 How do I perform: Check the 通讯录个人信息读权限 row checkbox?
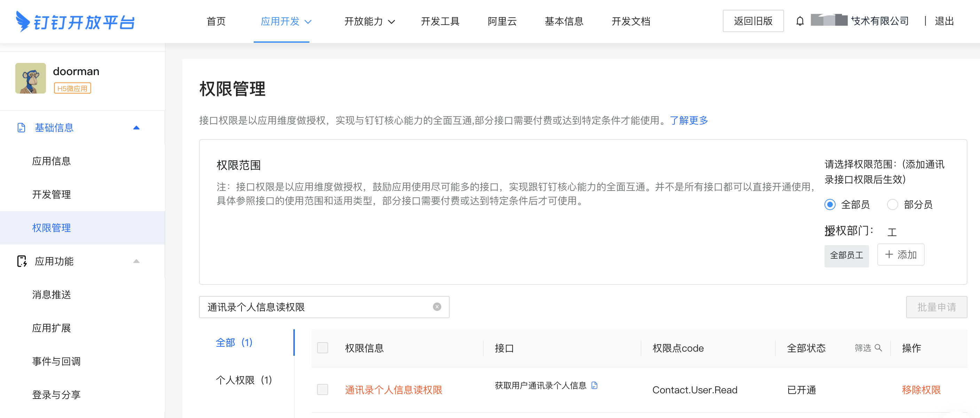322,389
